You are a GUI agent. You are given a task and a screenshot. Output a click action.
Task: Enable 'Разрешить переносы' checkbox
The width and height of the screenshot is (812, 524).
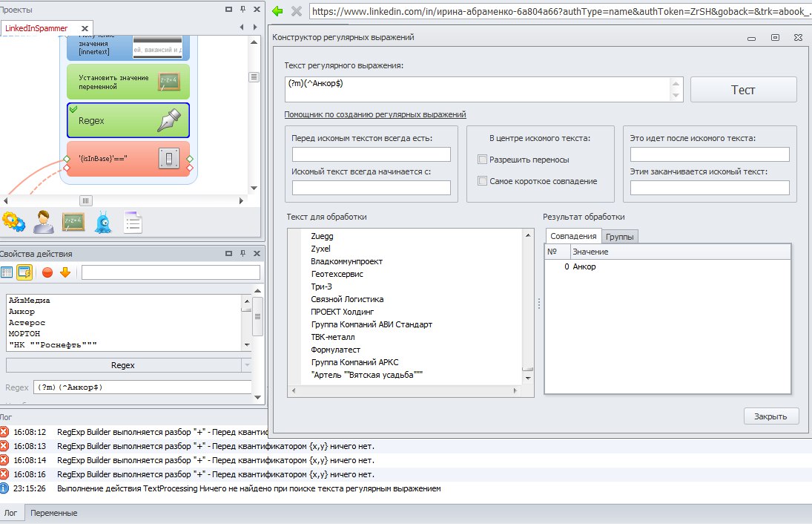[x=482, y=160]
